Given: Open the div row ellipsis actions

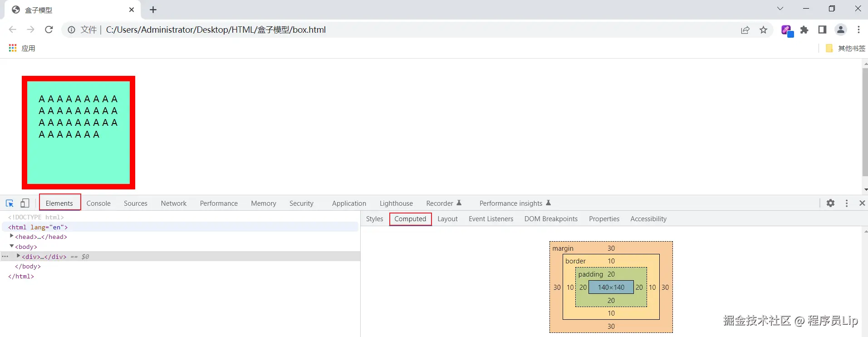Looking at the screenshot, I should (x=5, y=257).
